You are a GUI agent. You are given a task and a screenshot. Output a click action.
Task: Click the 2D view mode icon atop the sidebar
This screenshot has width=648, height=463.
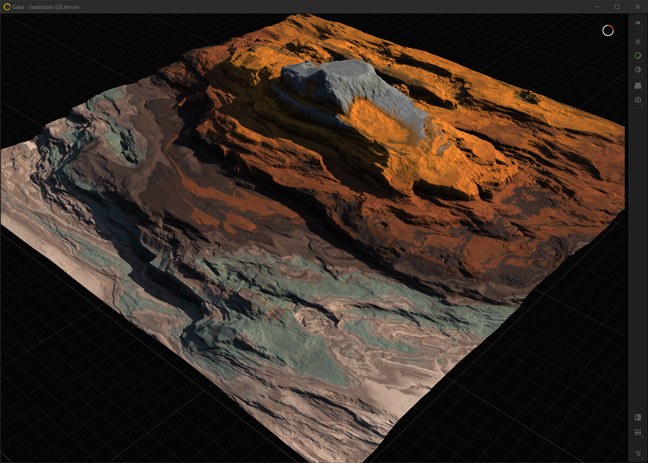click(x=638, y=22)
